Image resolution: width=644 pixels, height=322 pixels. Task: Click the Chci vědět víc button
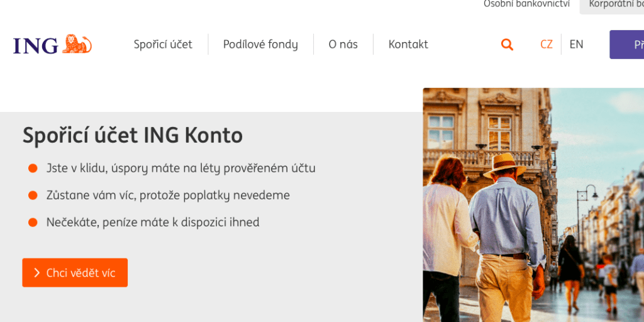(x=75, y=273)
